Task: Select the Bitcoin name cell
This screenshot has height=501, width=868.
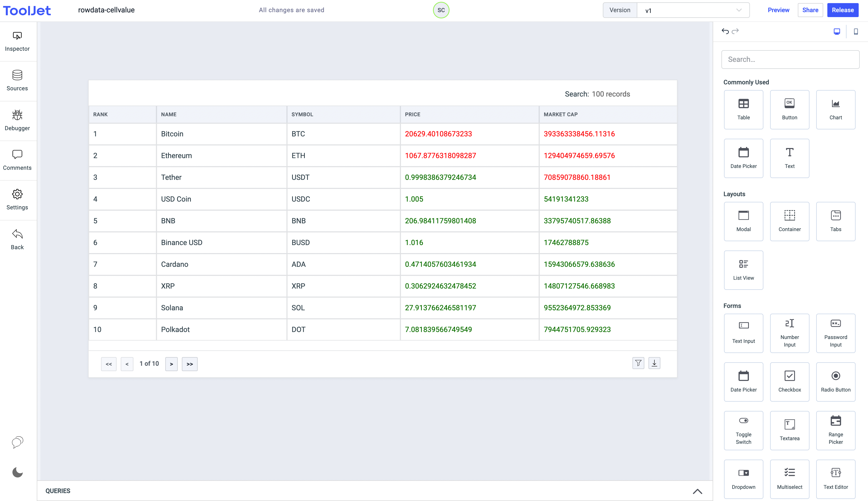Action: [x=221, y=134]
